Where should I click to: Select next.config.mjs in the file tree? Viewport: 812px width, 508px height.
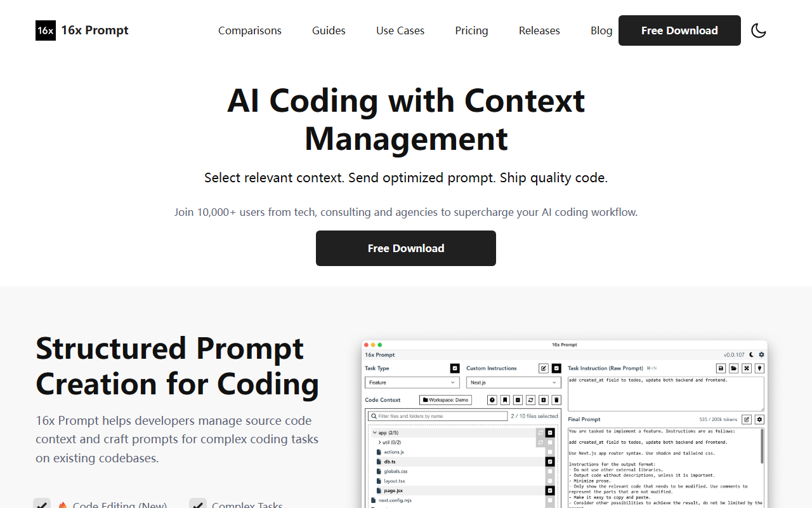point(395,500)
